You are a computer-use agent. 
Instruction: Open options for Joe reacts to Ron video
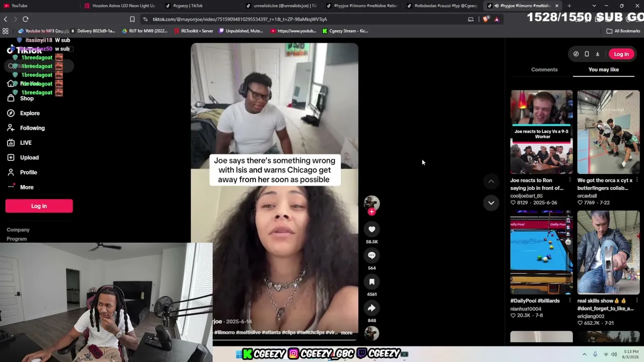point(570,180)
